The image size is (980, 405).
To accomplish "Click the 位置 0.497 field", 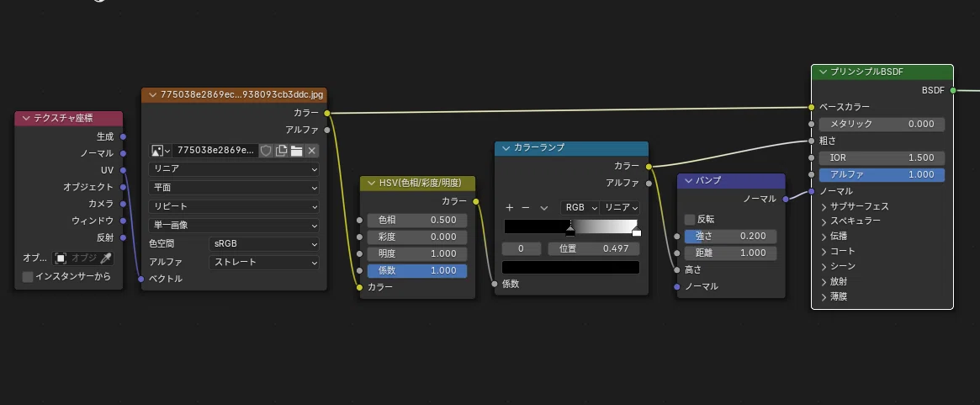I will point(594,248).
